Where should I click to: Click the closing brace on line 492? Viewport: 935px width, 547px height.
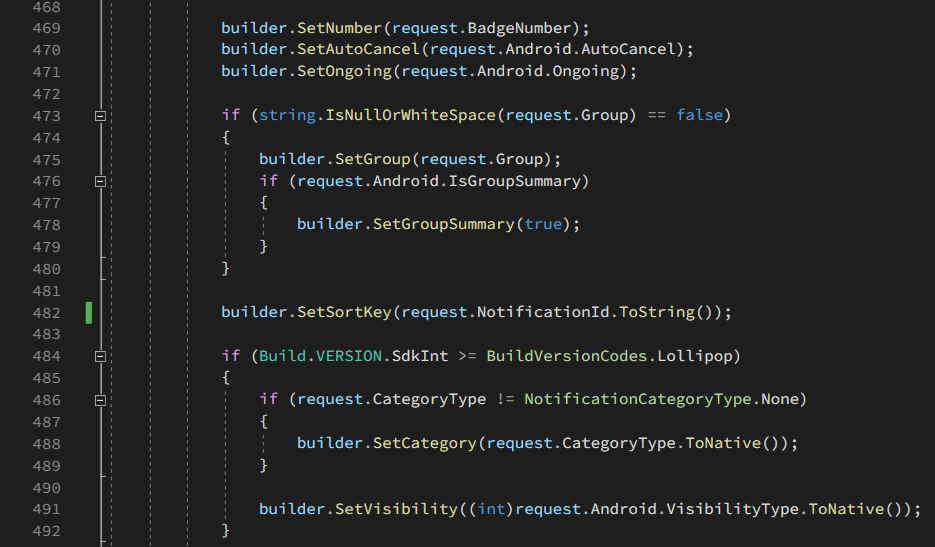[x=225, y=530]
